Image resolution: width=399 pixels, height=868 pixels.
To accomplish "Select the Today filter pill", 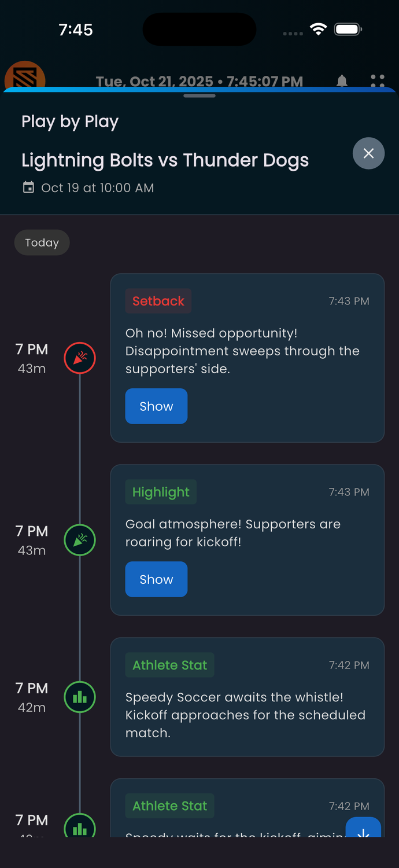I will tap(42, 242).
